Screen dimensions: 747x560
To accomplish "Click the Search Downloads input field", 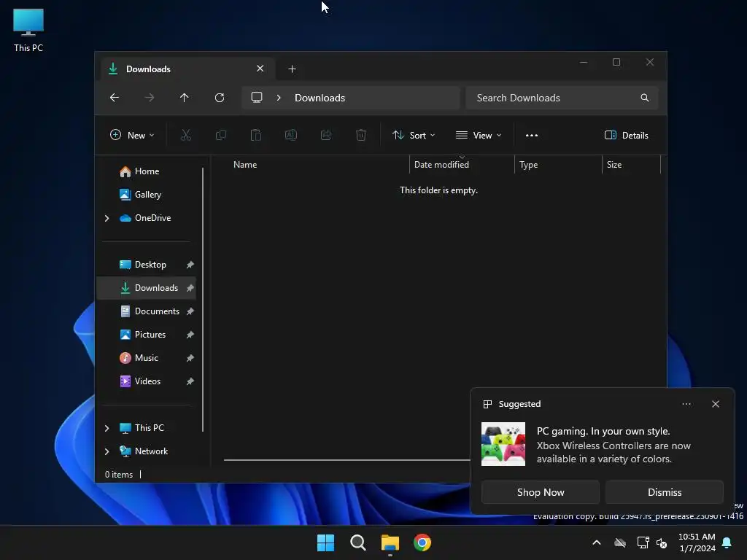I will [x=562, y=98].
